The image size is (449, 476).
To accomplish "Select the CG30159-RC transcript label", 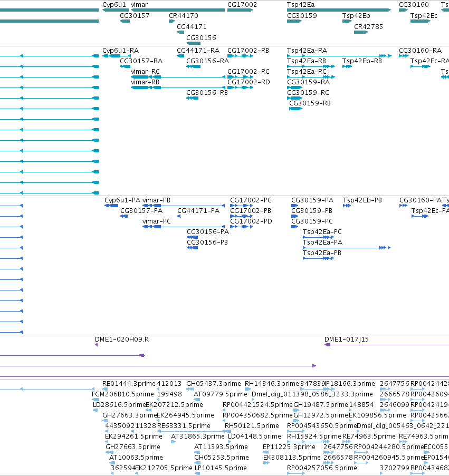I will coord(308,93).
